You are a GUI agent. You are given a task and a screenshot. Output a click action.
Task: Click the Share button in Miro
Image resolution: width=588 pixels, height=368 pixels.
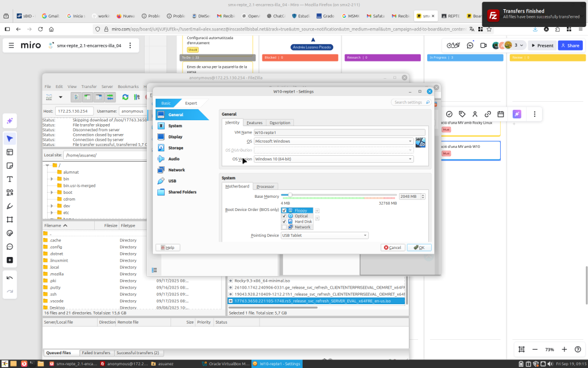pyautogui.click(x=570, y=45)
